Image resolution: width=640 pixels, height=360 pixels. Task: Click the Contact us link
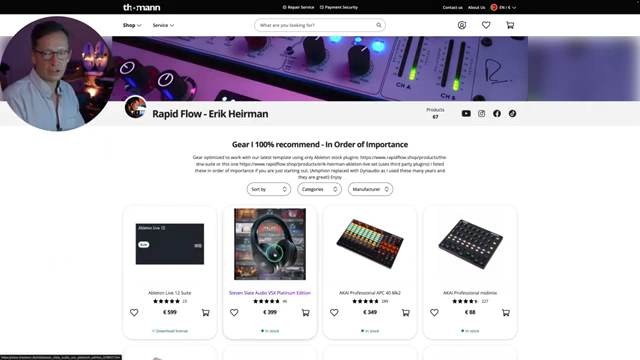[x=452, y=7]
